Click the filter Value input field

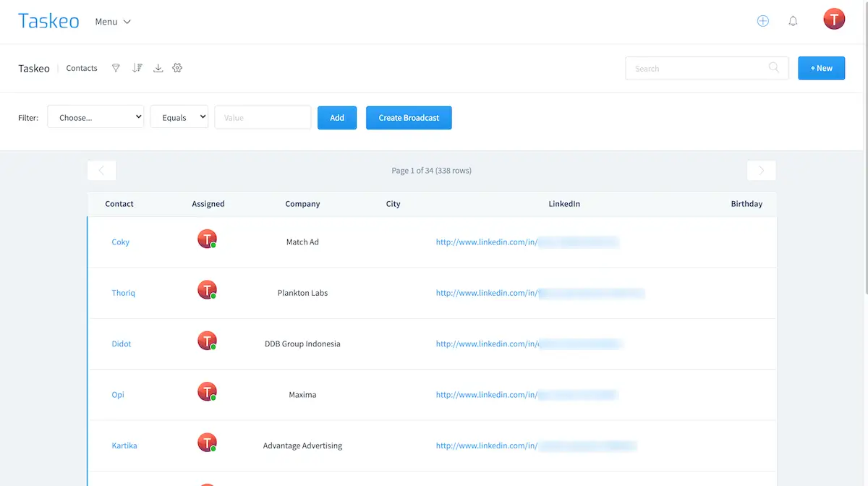point(263,117)
